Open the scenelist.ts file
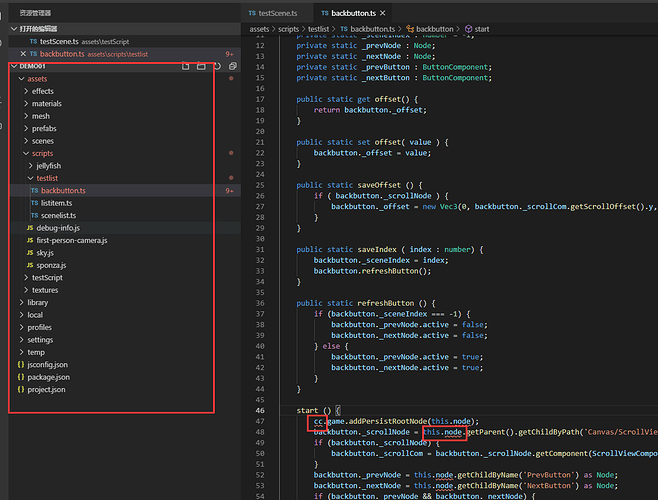This screenshot has width=658, height=500. click(x=58, y=215)
